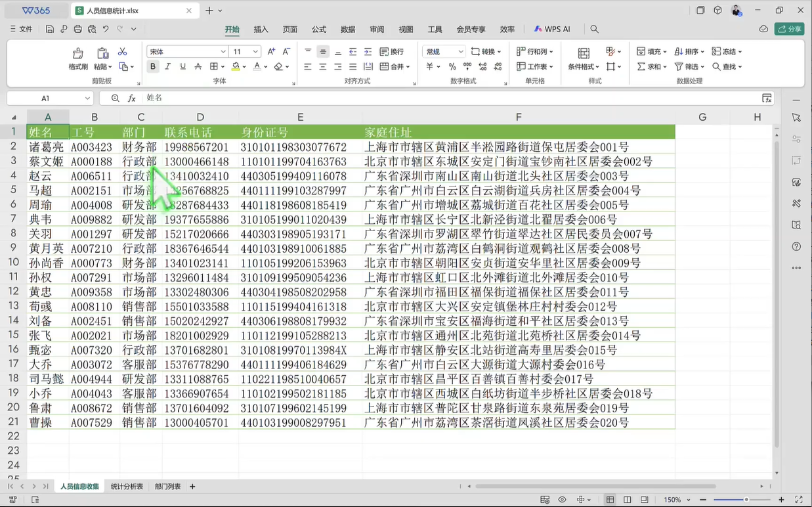The image size is (812, 507).
Task: Click the zoom slider in status bar
Action: pos(746,500)
